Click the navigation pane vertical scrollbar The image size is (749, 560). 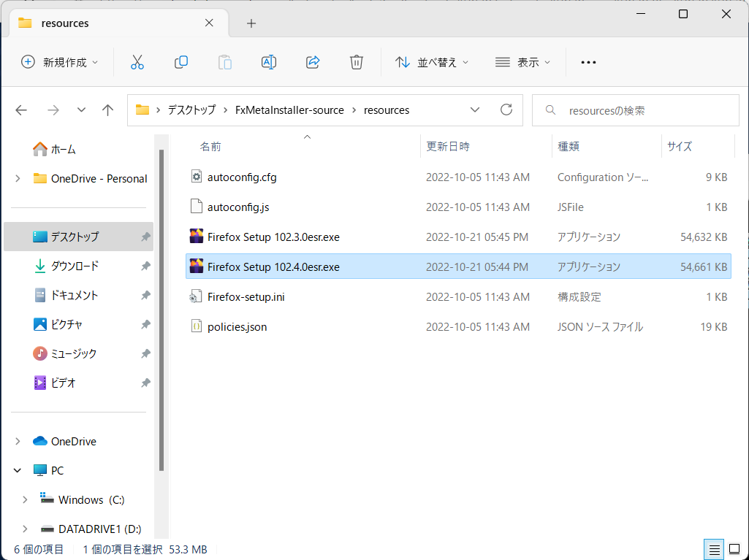[x=161, y=310]
